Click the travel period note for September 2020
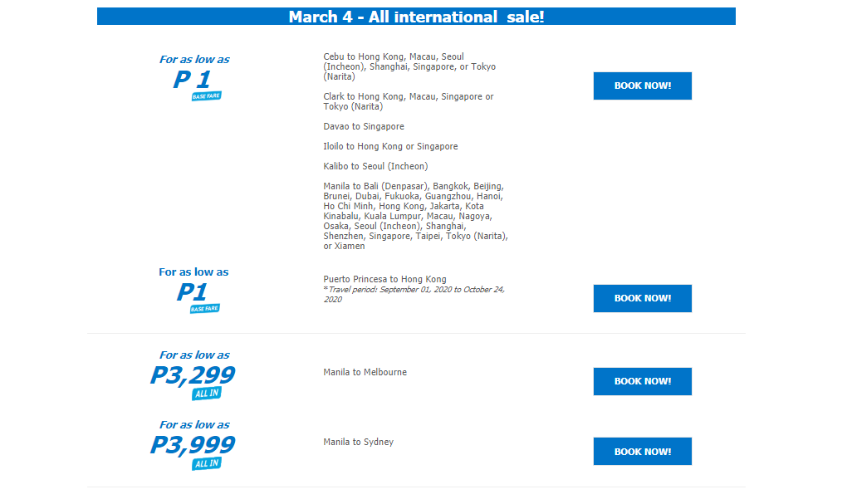Viewport: 852px width, 504px height. [x=414, y=295]
